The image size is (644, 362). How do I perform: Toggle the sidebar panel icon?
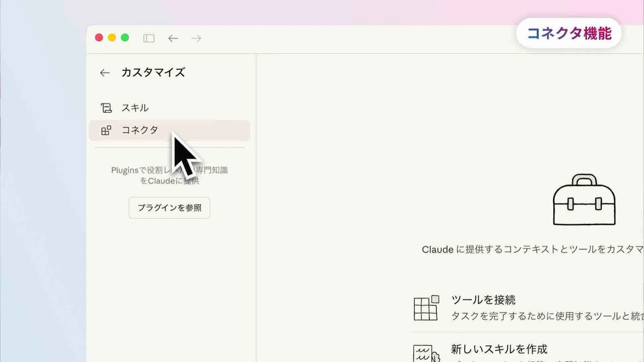coord(149,38)
